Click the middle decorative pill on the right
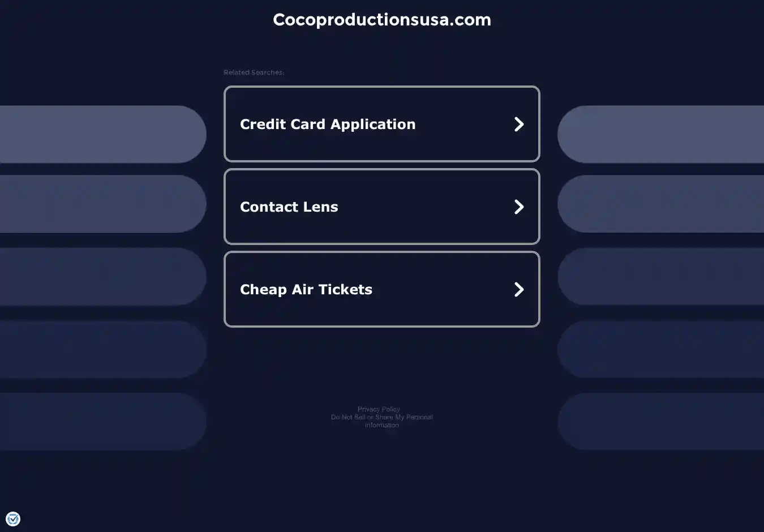764x532 pixels. 661,277
